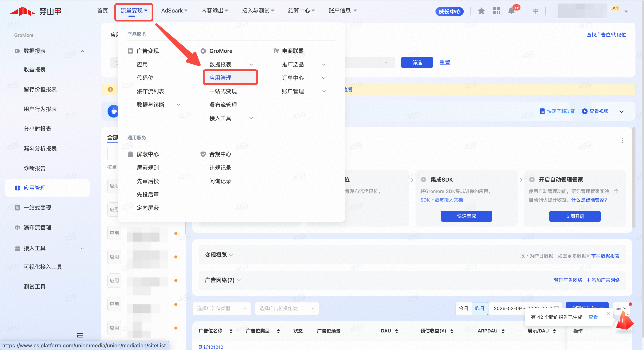Click the sidebar collapse icon at bottom
The height and width of the screenshot is (350, 644).
pos(80,336)
